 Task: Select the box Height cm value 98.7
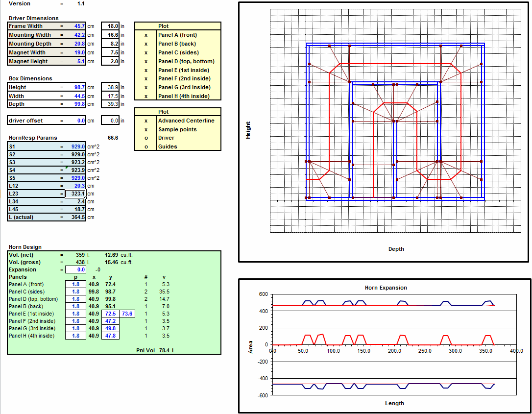pos(75,87)
